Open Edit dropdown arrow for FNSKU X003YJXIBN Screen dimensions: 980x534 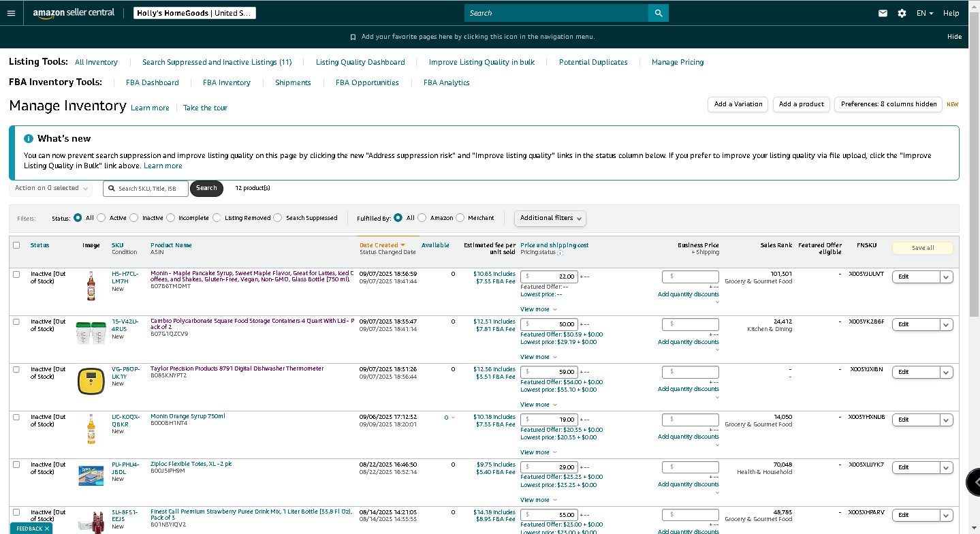pyautogui.click(x=946, y=372)
